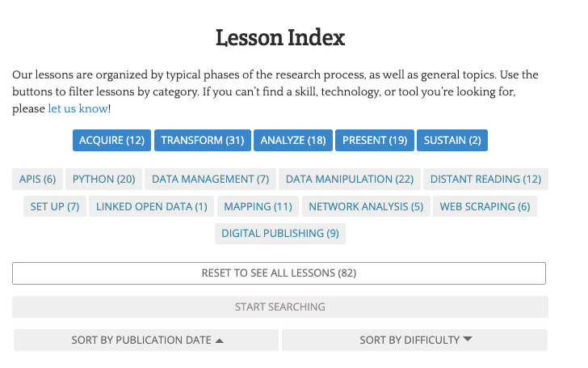Filter by Linked Open Data (1)
This screenshot has width=588, height=368.
[152, 207]
